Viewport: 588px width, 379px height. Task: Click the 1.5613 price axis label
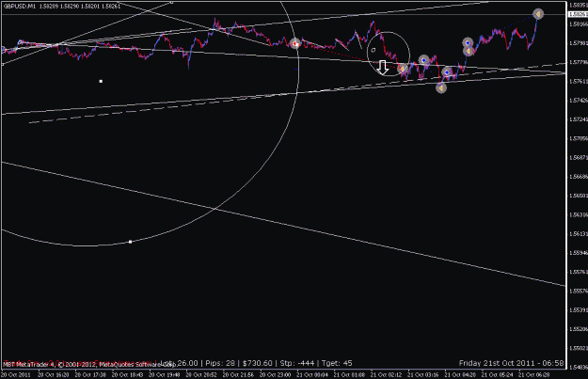(x=579, y=233)
